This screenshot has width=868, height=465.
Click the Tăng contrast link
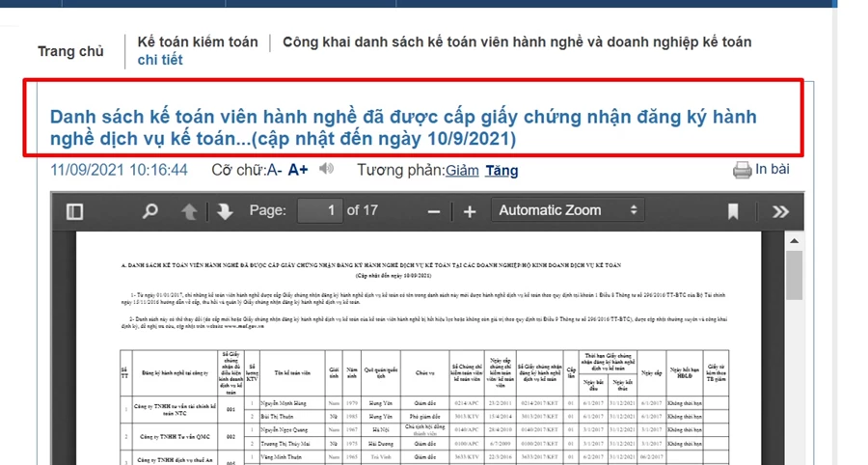coord(502,171)
